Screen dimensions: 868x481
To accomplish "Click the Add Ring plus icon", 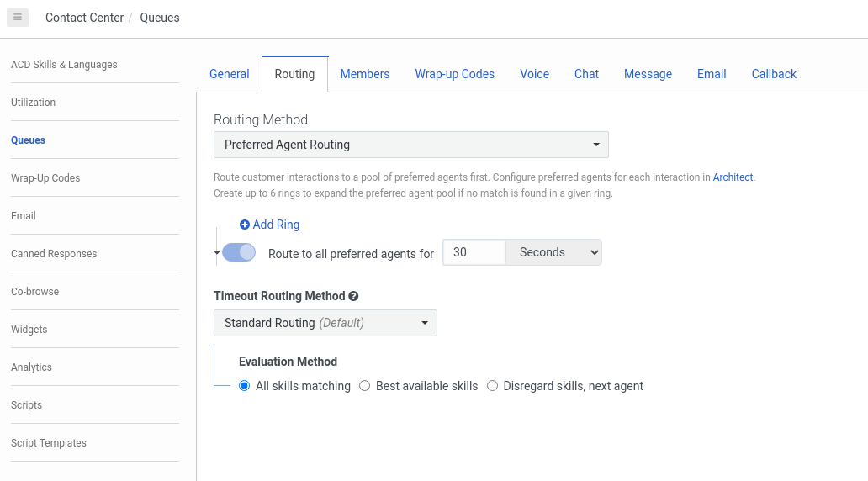I will click(245, 225).
